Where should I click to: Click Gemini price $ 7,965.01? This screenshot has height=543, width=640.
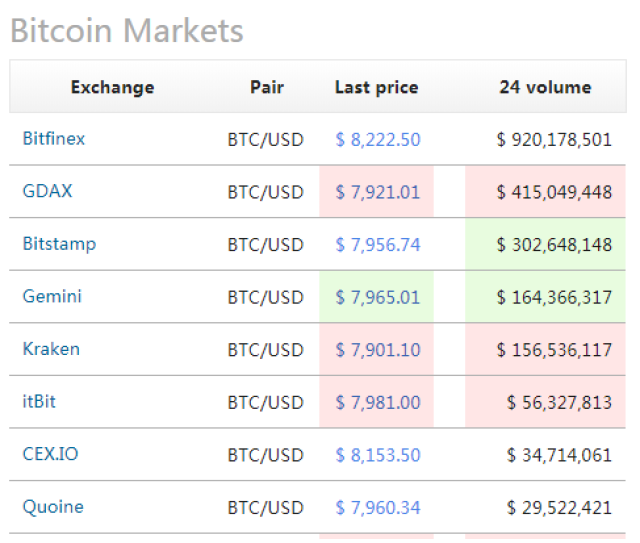(x=378, y=297)
